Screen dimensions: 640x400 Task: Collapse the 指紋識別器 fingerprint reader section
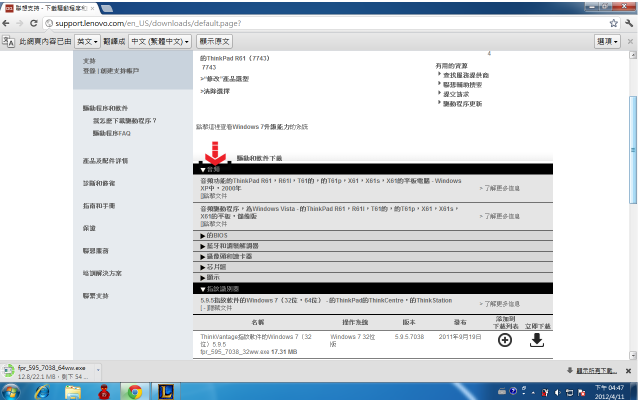[x=373, y=289]
